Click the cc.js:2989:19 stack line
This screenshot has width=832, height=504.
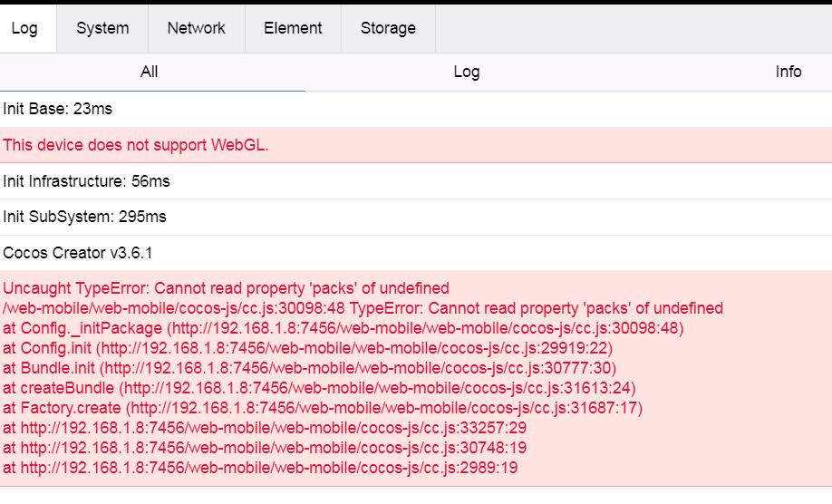point(260,468)
